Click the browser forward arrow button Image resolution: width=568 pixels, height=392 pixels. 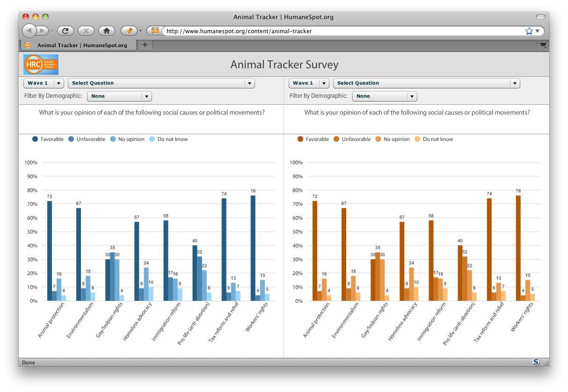click(42, 31)
